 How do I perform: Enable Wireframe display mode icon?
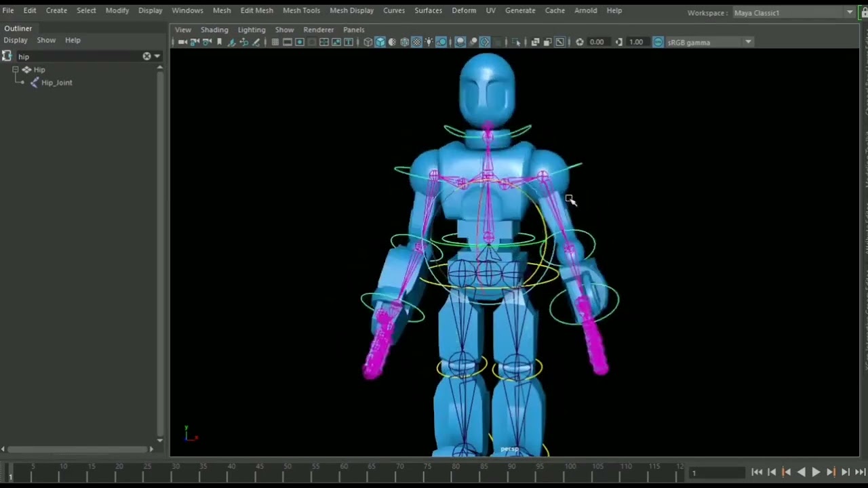click(x=368, y=42)
